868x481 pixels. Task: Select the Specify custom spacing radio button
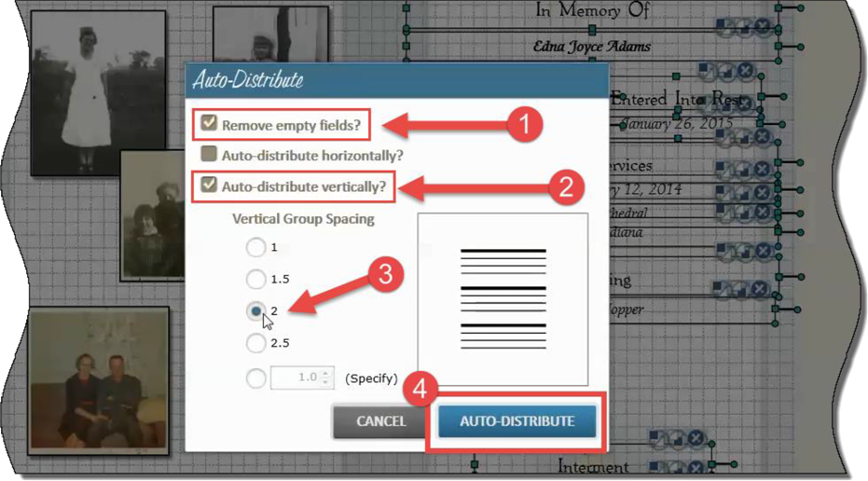[x=255, y=378]
